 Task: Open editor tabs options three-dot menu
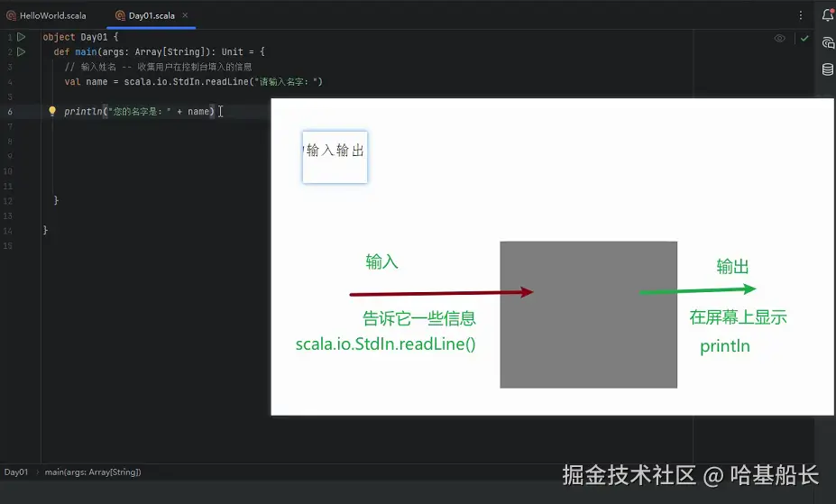pos(800,15)
